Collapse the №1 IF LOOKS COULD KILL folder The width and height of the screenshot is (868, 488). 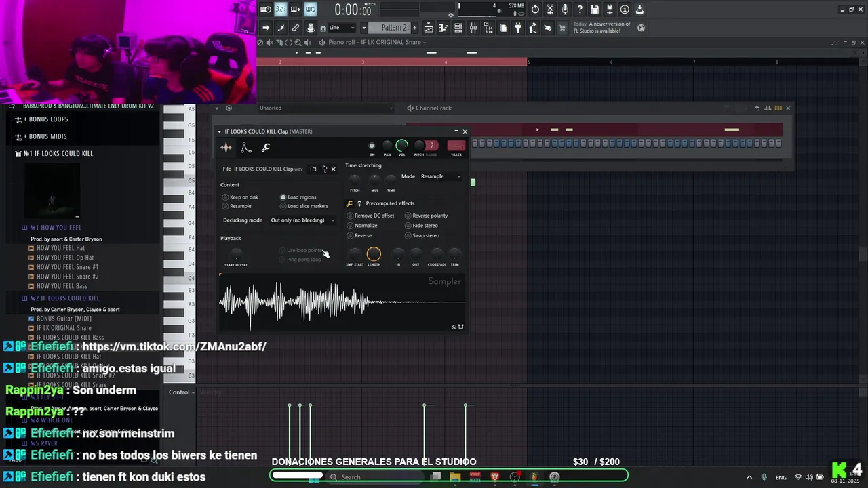(54, 153)
